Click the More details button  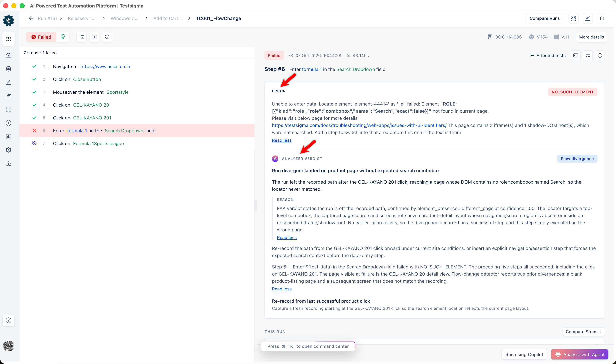591,37
